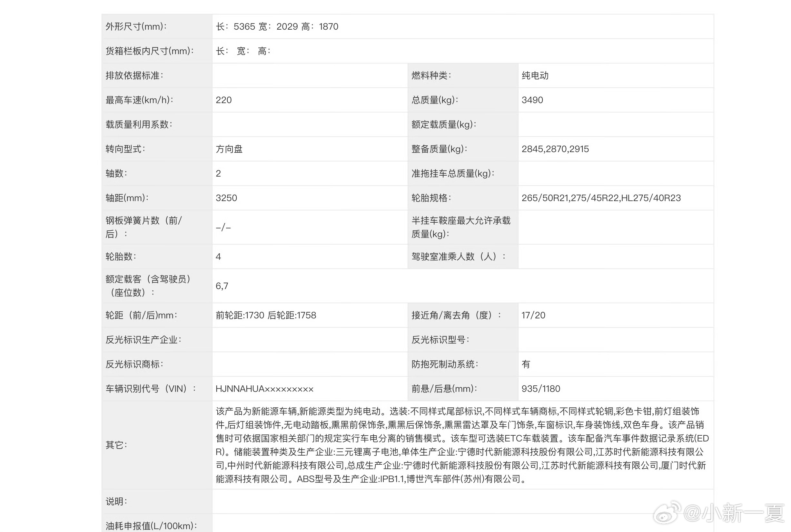Image resolution: width=791 pixels, height=532 pixels.
Task: Click the 其它 remarks paragraph text
Action: point(462,445)
